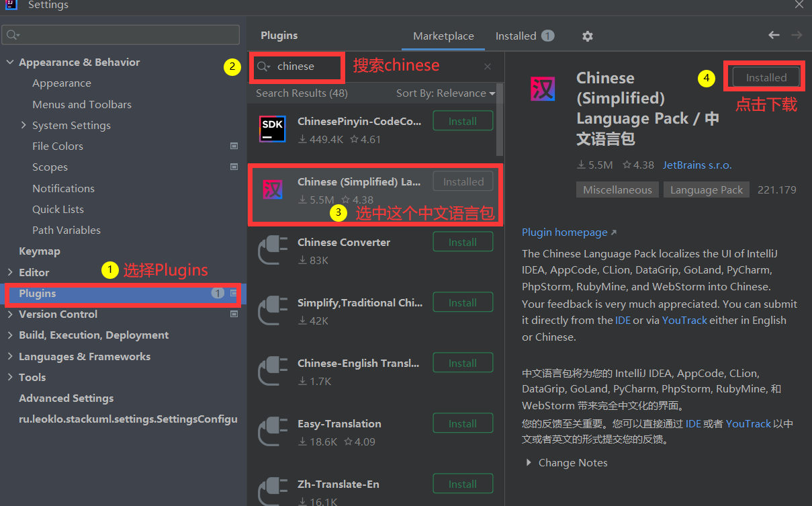The height and width of the screenshot is (506, 812).
Task: Click the search magnifier in plugin search
Action: [x=263, y=67]
